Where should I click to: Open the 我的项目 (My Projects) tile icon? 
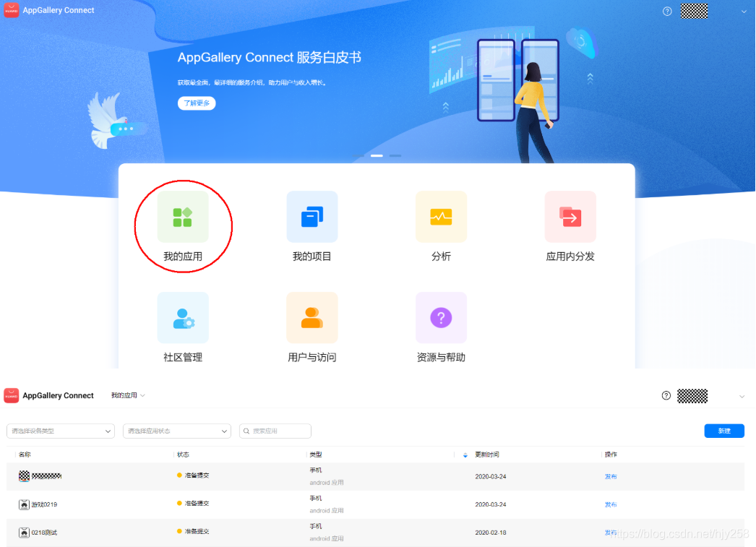point(312,217)
